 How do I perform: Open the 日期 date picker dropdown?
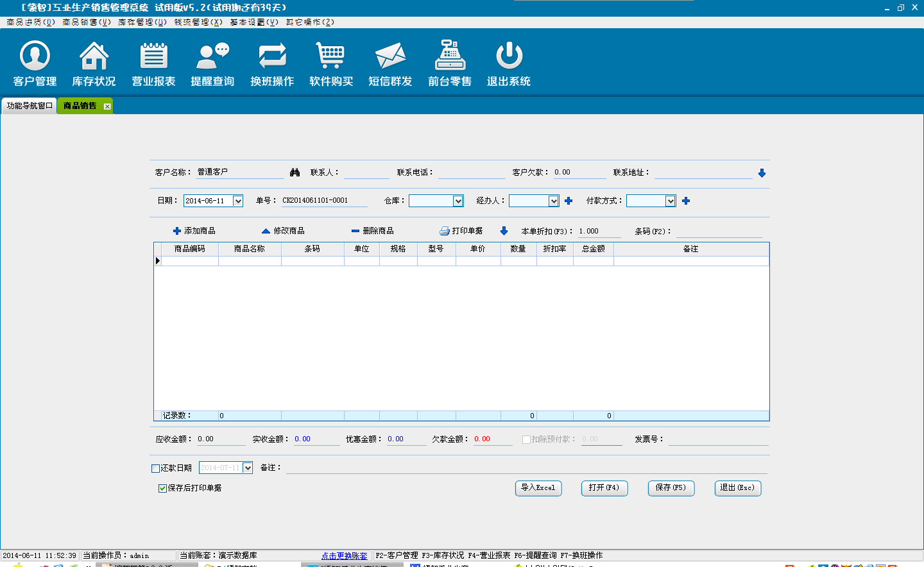tap(237, 201)
